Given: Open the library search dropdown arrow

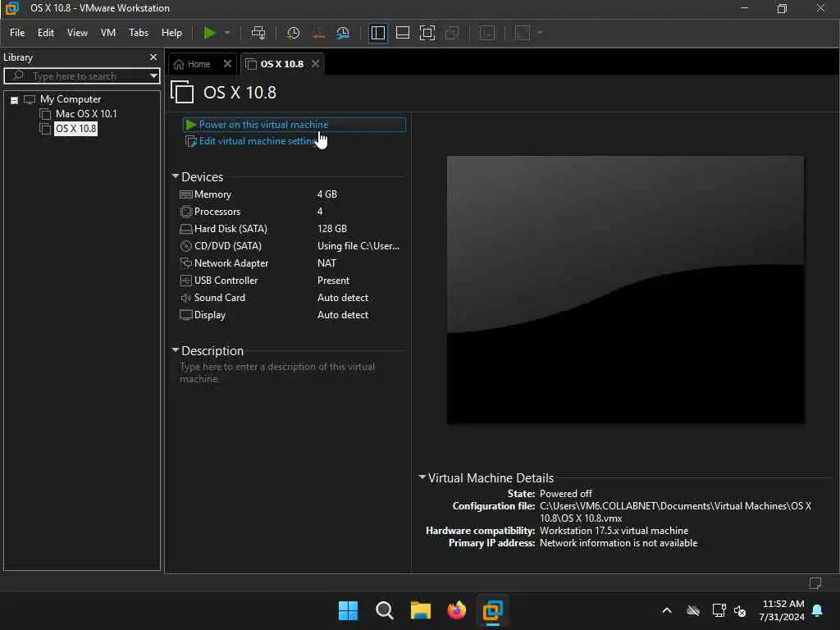Looking at the screenshot, I should click(x=153, y=75).
